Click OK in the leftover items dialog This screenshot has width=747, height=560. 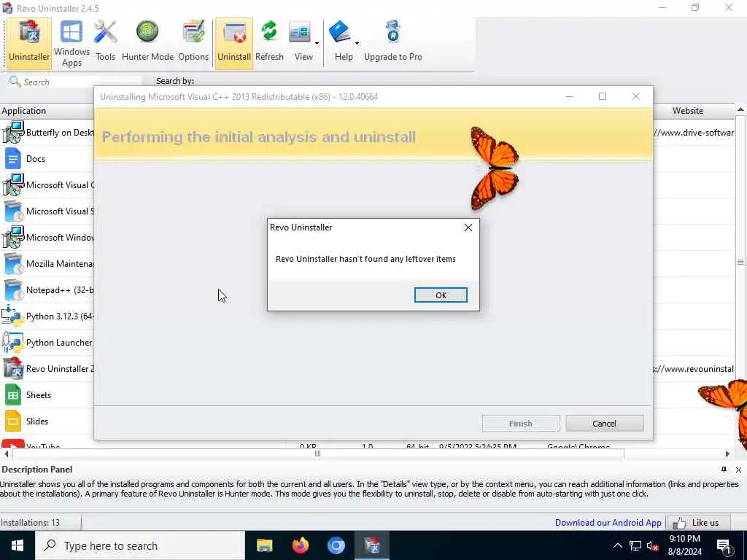tap(441, 295)
